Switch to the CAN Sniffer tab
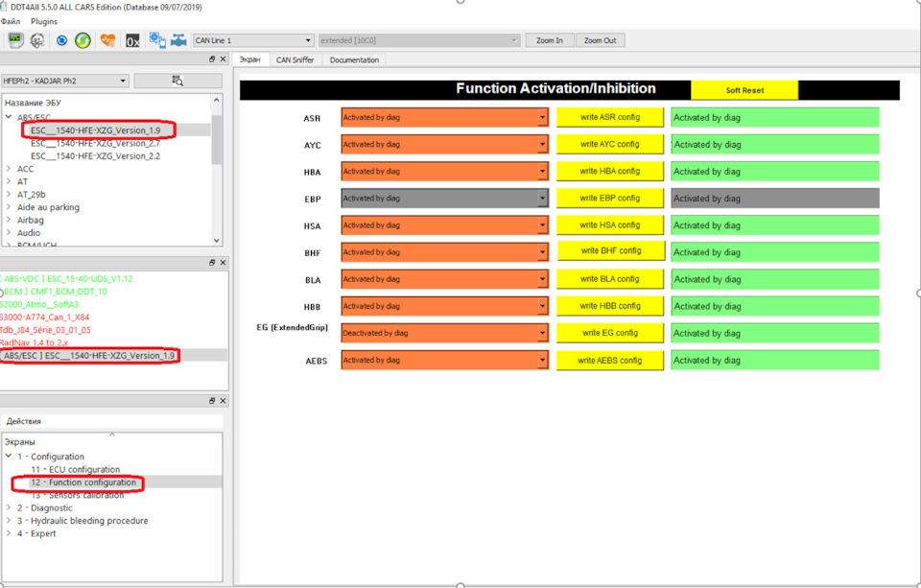 (295, 59)
